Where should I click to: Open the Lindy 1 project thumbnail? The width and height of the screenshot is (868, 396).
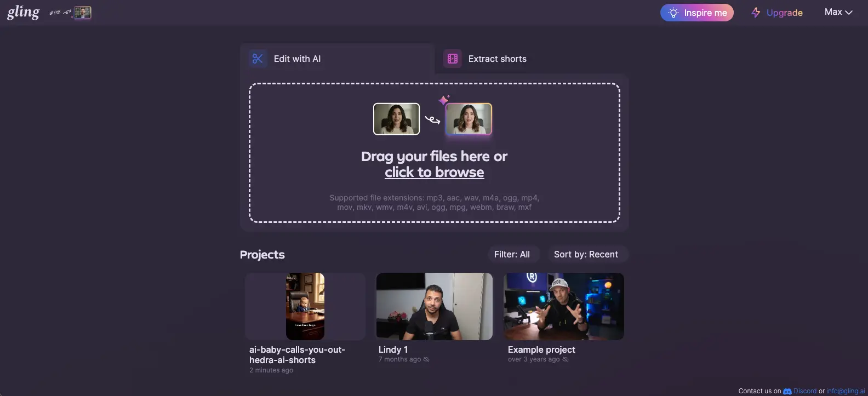pos(434,306)
